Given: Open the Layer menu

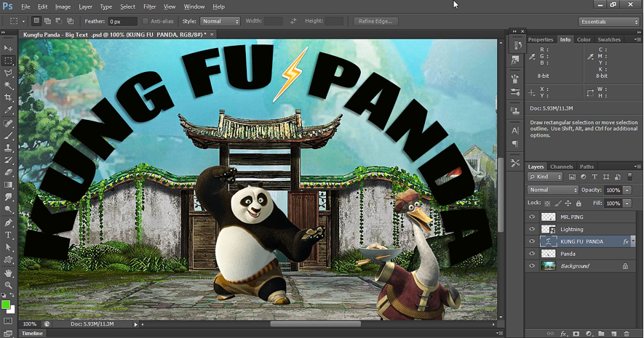Looking at the screenshot, I should (x=85, y=7).
